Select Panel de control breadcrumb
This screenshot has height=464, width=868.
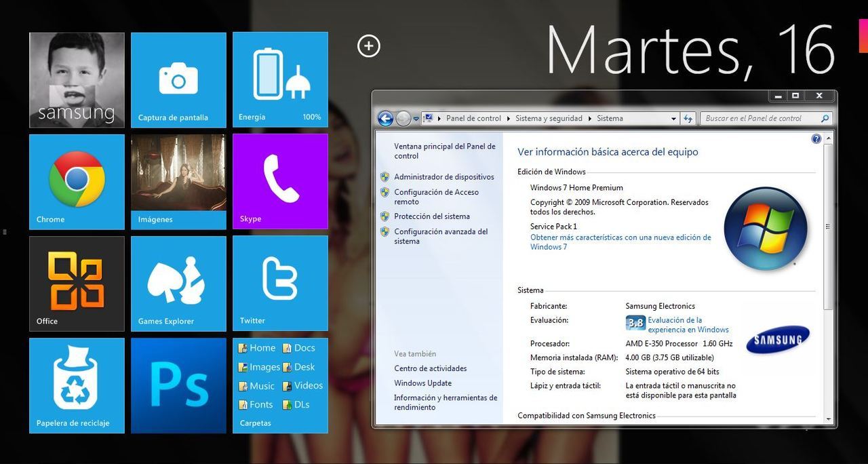coord(473,119)
